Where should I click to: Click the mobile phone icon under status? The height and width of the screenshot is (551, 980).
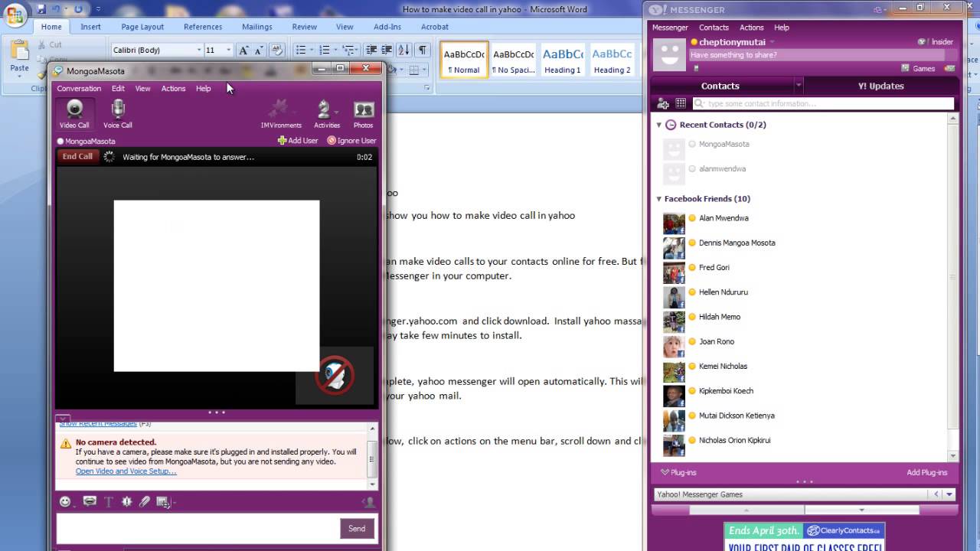point(696,68)
